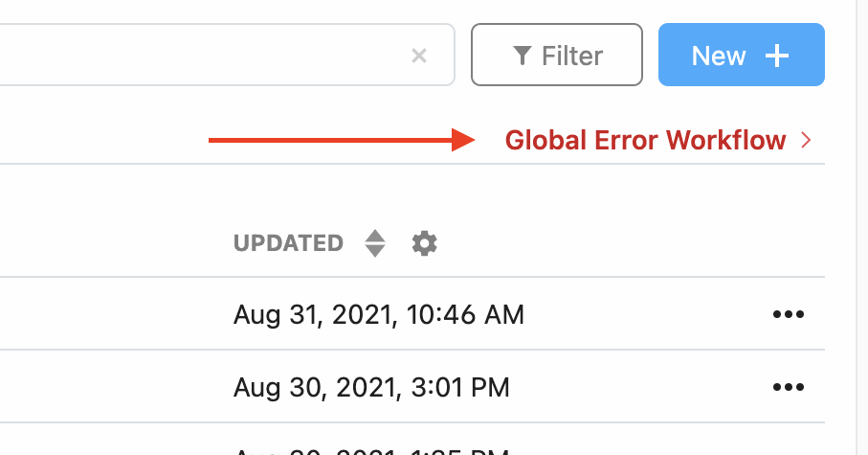Sort by the UPDATED column header
This screenshot has width=868, height=455.
(288, 243)
